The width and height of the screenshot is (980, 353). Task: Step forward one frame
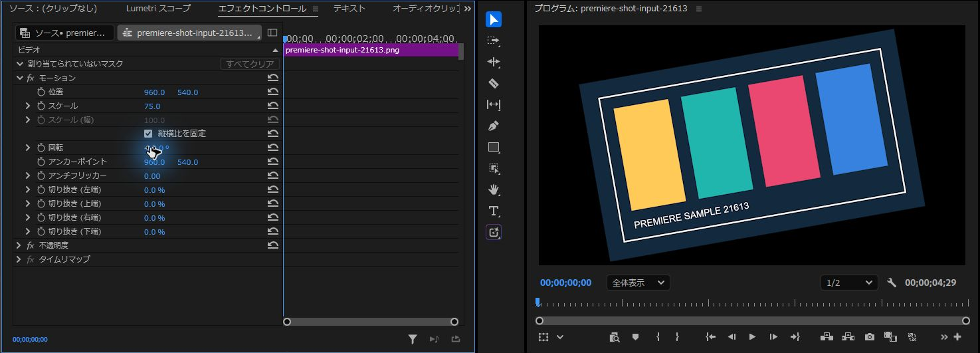pyautogui.click(x=773, y=337)
